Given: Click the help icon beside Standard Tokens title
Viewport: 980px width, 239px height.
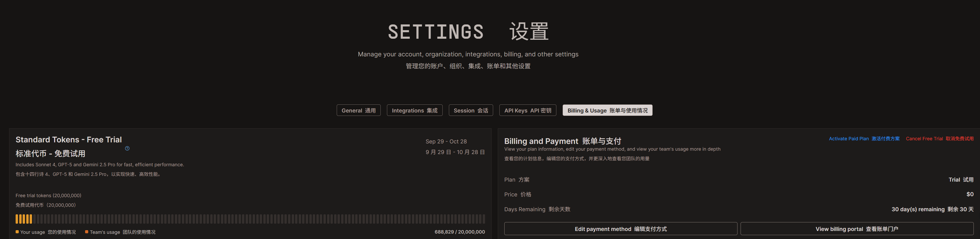Looking at the screenshot, I should [x=127, y=148].
